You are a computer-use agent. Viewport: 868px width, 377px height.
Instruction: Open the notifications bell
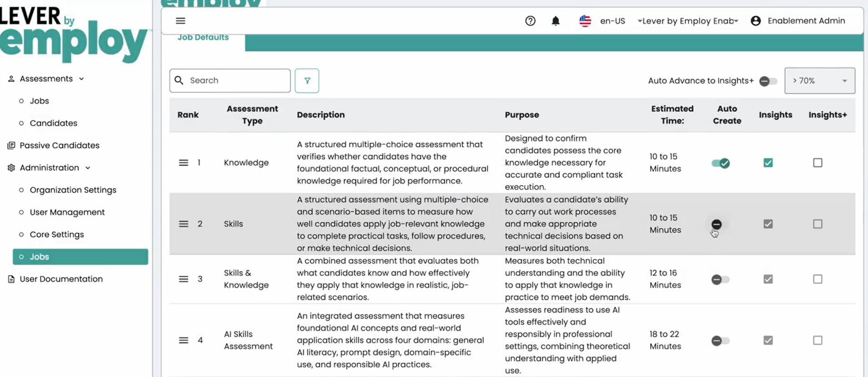coord(555,21)
